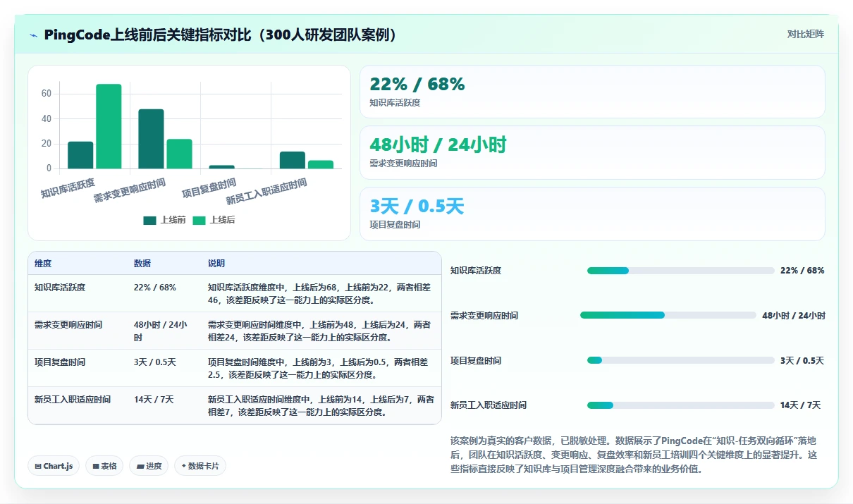This screenshot has height=504, width=853.
Task: Click the 表格 tag chip
Action: point(104,466)
